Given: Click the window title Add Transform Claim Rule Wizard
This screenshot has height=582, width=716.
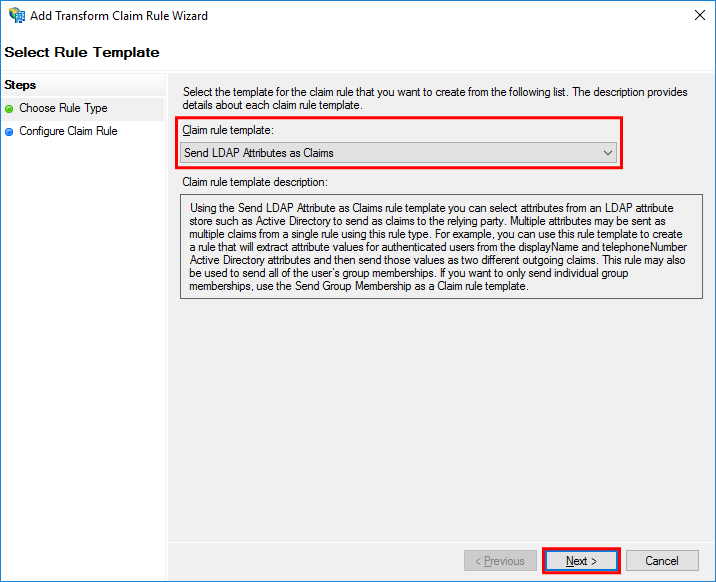Looking at the screenshot, I should [x=119, y=16].
